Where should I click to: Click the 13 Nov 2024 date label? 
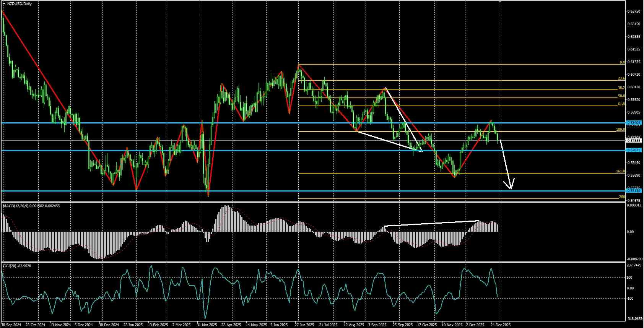point(61,325)
